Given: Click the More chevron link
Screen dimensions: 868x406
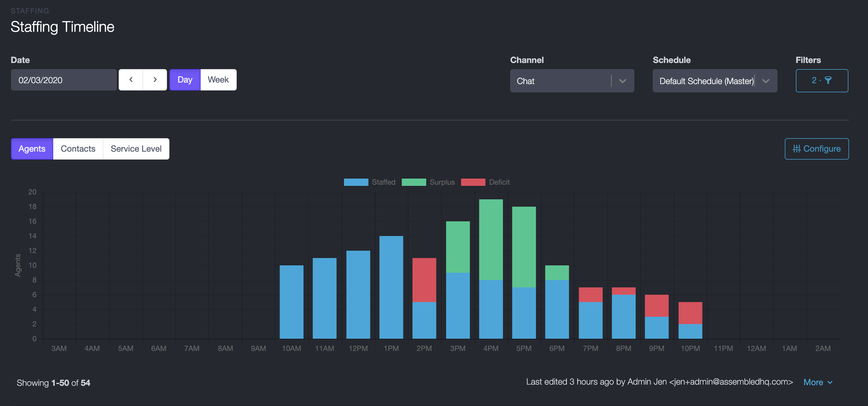Looking at the screenshot, I should point(818,382).
